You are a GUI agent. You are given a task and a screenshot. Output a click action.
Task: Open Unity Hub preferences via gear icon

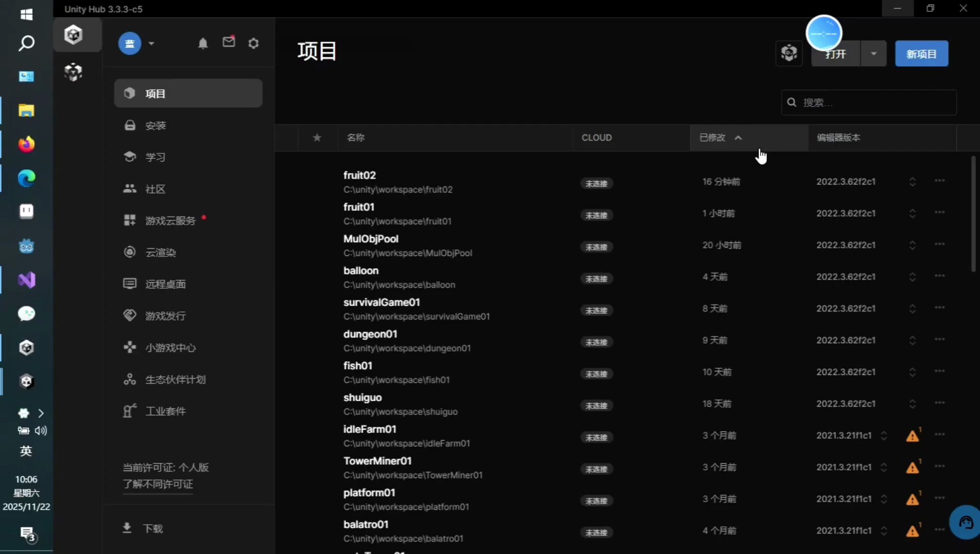253,43
